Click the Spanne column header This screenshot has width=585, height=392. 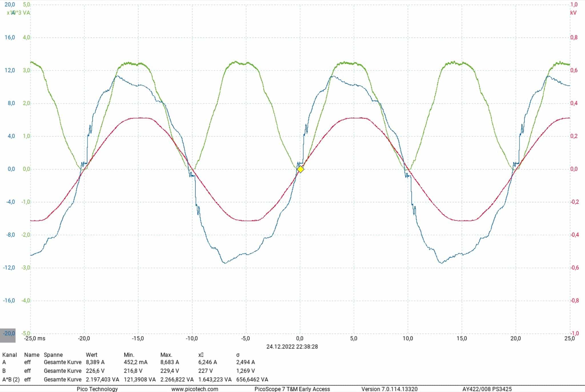53,355
